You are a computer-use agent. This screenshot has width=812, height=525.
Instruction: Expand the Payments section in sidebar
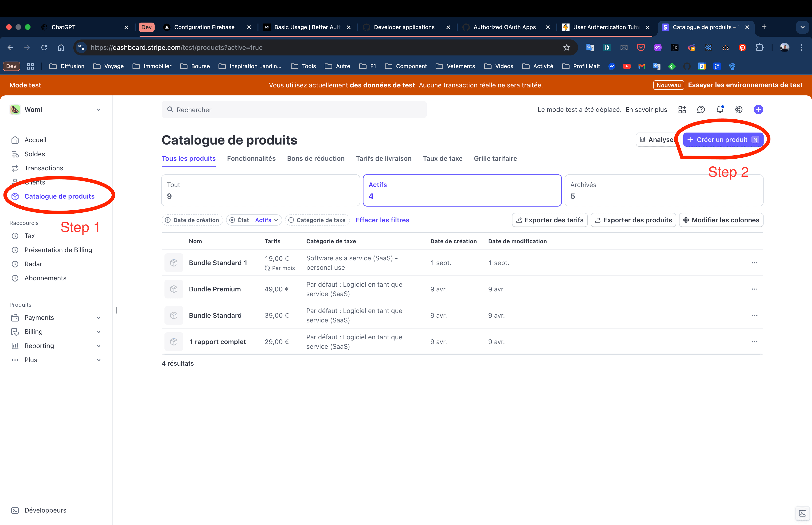click(x=98, y=318)
